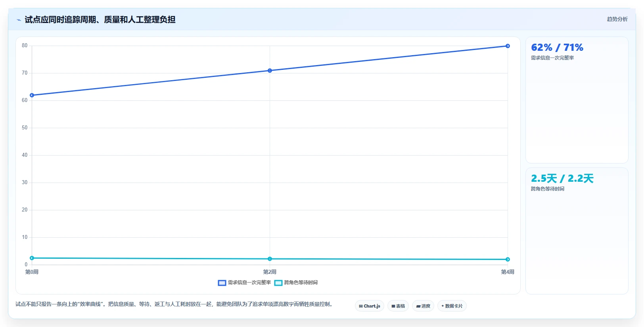
Task: Click blue data point at 第2周
Action: (x=270, y=71)
